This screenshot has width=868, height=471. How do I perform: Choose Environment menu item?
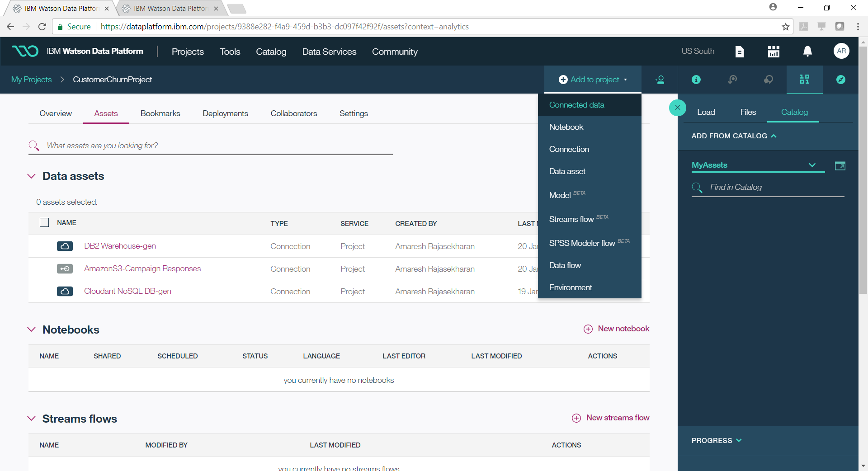pos(590,287)
